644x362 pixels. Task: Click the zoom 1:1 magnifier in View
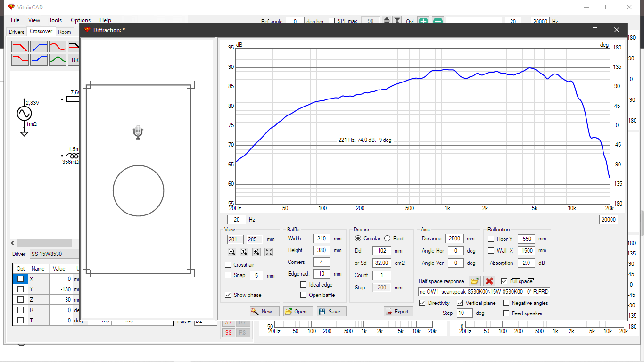tap(244, 252)
